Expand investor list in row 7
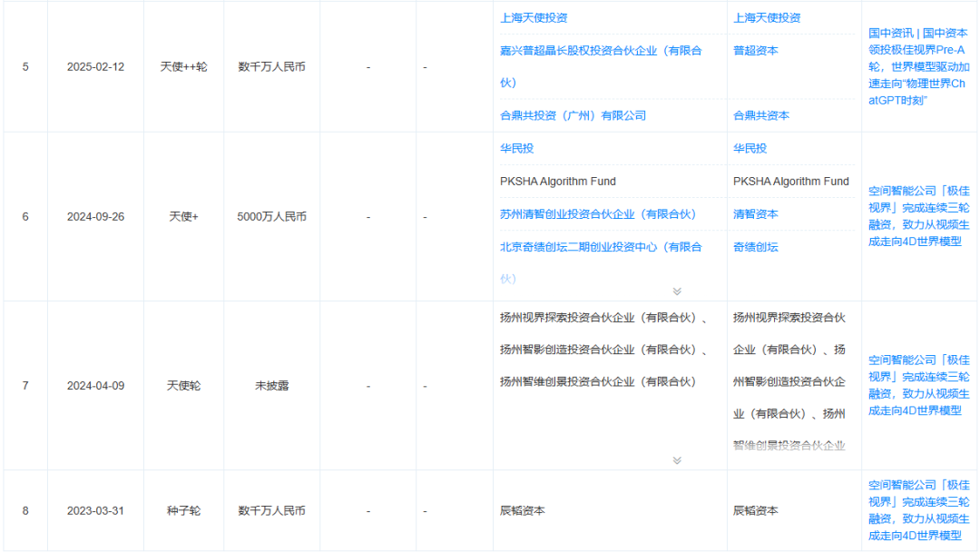The height and width of the screenshot is (553, 980). pyautogui.click(x=677, y=460)
